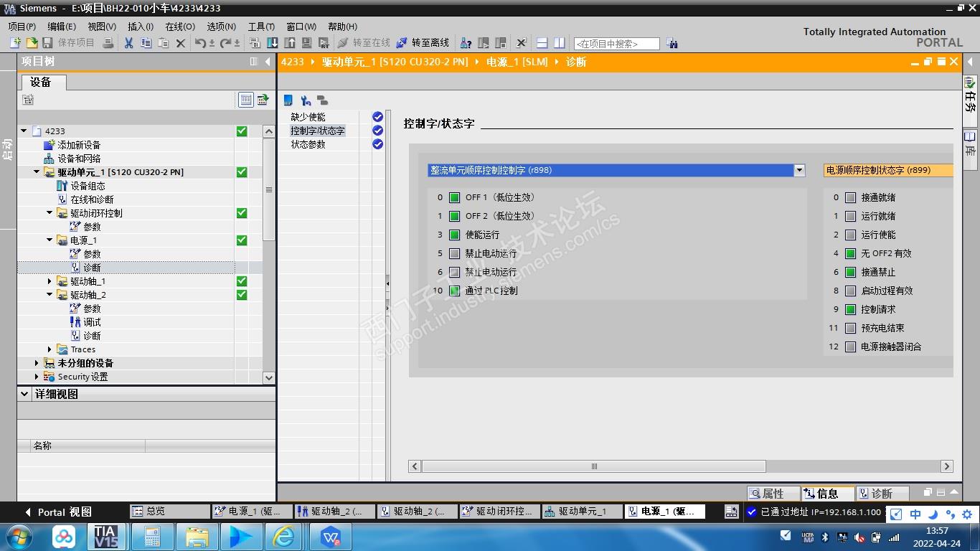The width and height of the screenshot is (980, 551).
Task: Select 缺少使能 in the diagnostics navigation
Action: click(x=308, y=117)
